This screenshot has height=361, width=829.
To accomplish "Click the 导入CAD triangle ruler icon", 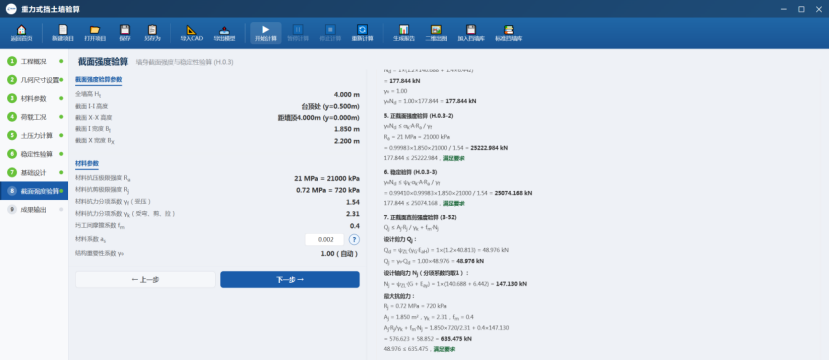I will (191, 30).
